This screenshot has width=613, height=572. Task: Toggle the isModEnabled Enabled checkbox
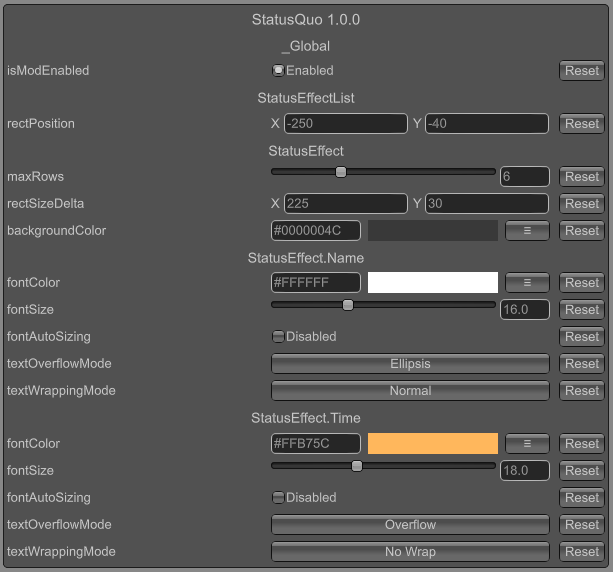point(278,71)
